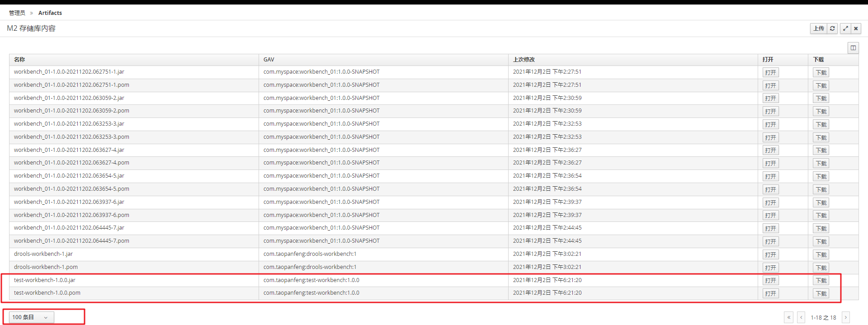The image size is (868, 325).
Task: Download workbench_01 063654-5.pom with 下载
Action: [x=821, y=190]
